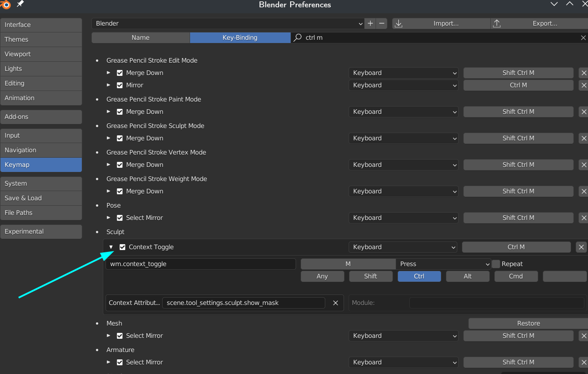The image size is (588, 374).
Task: Expand Pose Select Mirror item
Action: [109, 218]
